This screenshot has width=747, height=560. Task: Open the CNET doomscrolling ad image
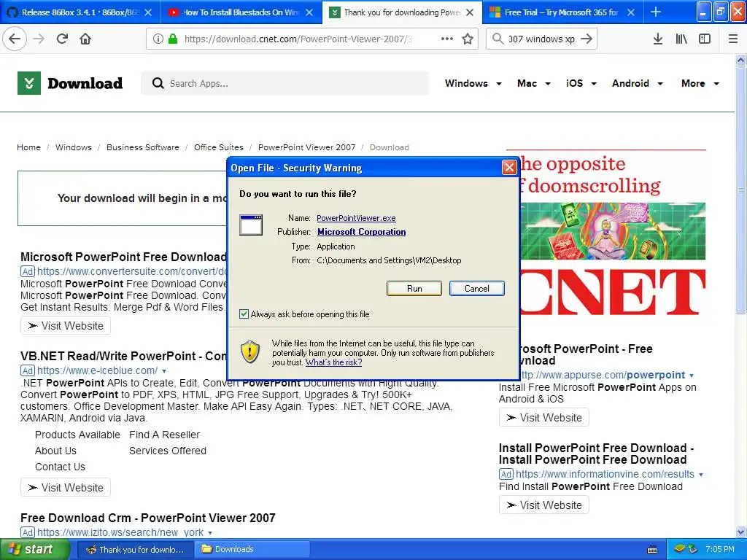click(x=612, y=233)
